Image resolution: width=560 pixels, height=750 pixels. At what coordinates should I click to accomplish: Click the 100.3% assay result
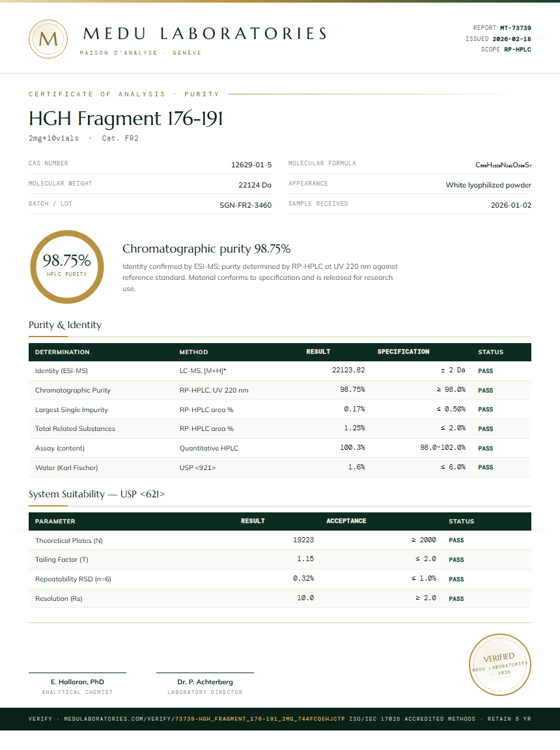click(352, 448)
